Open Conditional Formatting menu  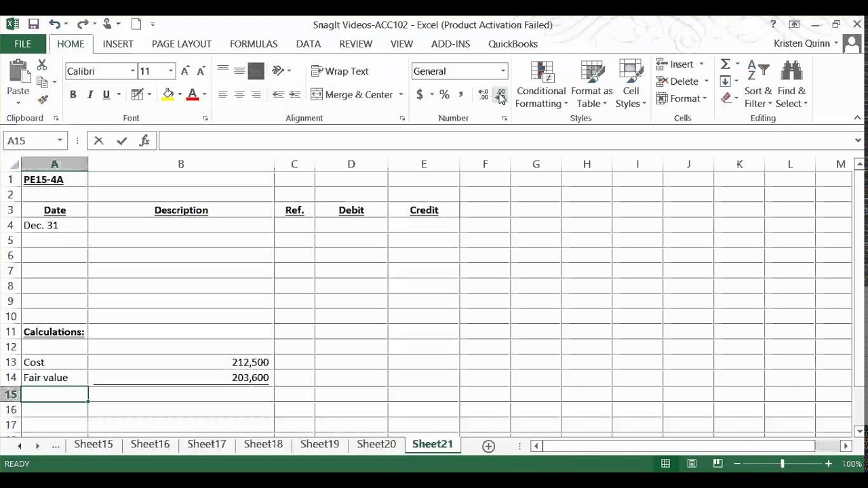tap(540, 85)
